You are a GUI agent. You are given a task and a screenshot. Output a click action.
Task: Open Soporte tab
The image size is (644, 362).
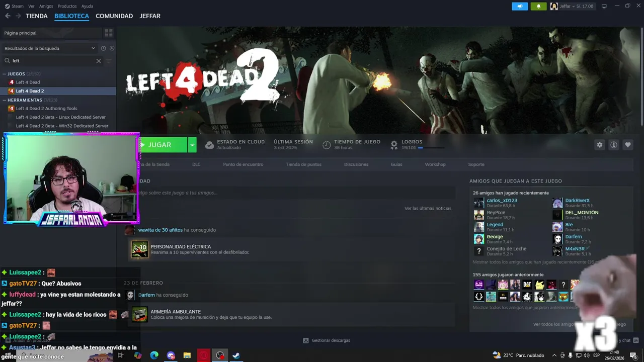pos(476,164)
